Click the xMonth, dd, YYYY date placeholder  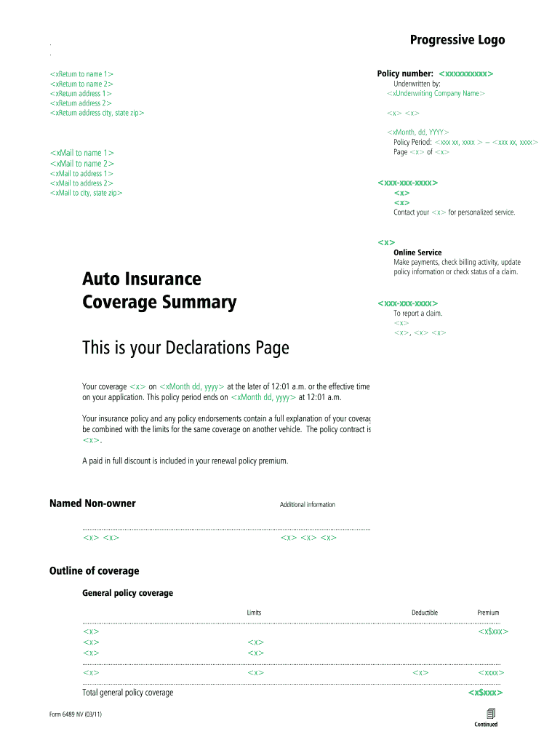(x=418, y=132)
